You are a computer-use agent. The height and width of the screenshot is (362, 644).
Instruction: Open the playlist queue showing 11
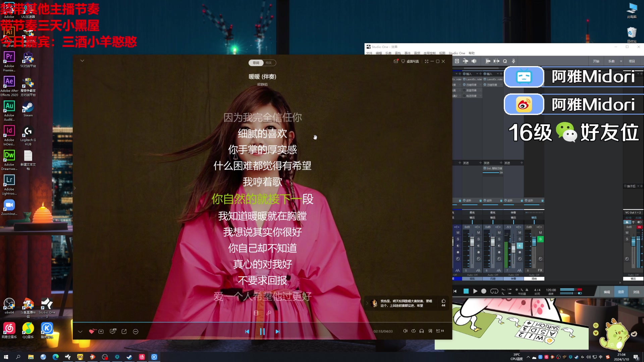coord(440,331)
